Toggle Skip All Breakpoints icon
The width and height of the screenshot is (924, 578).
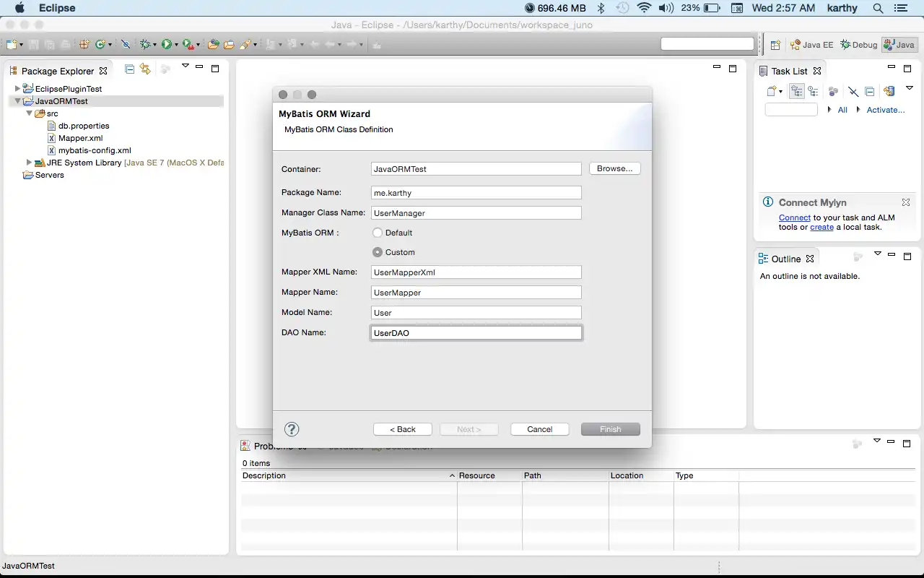[x=126, y=44]
